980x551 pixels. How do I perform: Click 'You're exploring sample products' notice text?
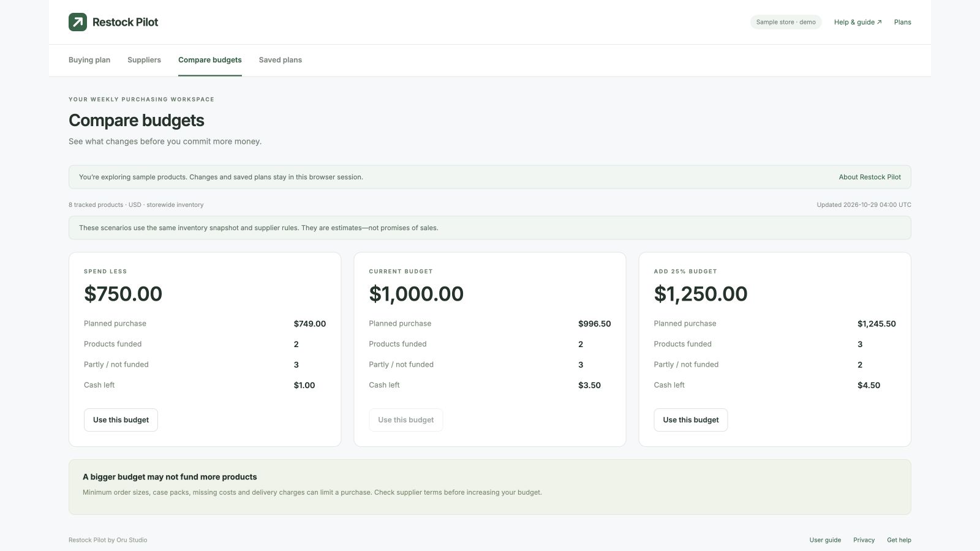tap(221, 177)
